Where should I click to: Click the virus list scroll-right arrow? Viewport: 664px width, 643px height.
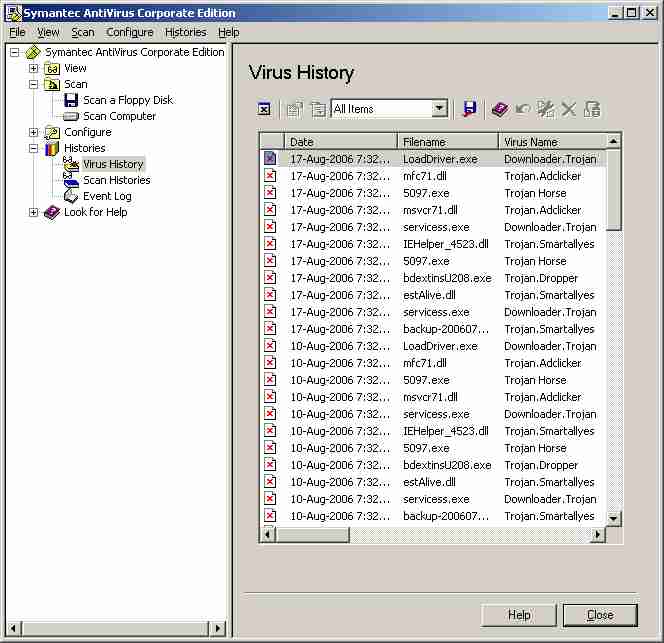coord(598,535)
